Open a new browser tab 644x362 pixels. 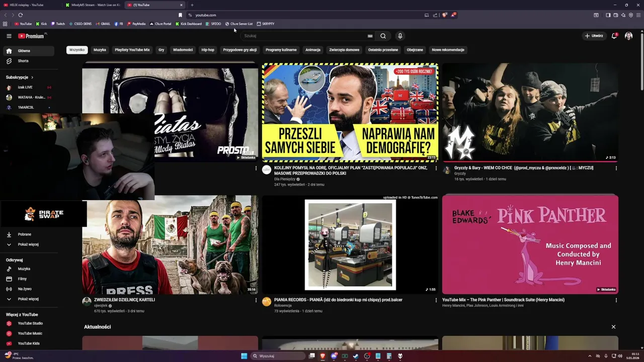(192, 5)
